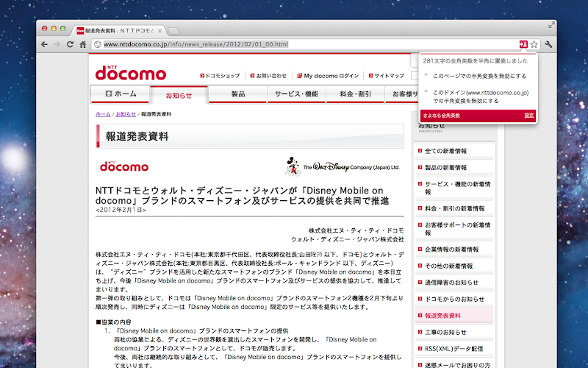Open the サイトマップ header link
Viewport: 588px width, 368px height.
387,76
